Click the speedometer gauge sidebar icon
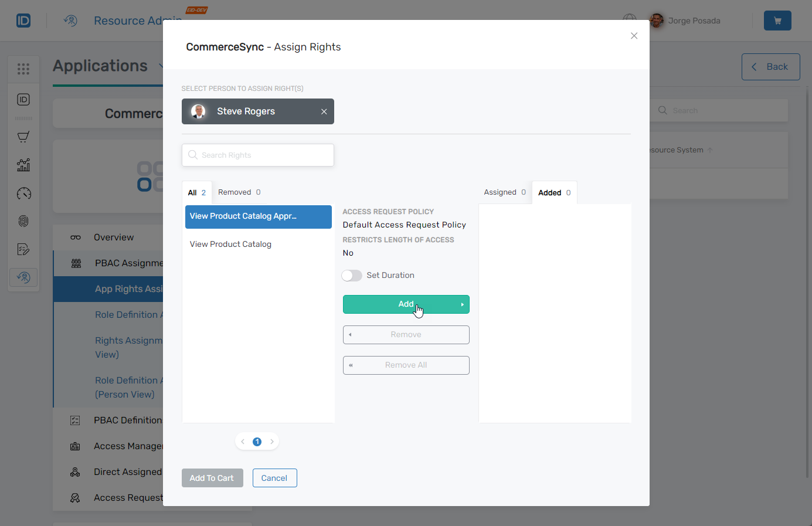Image resolution: width=812 pixels, height=526 pixels. (23, 194)
